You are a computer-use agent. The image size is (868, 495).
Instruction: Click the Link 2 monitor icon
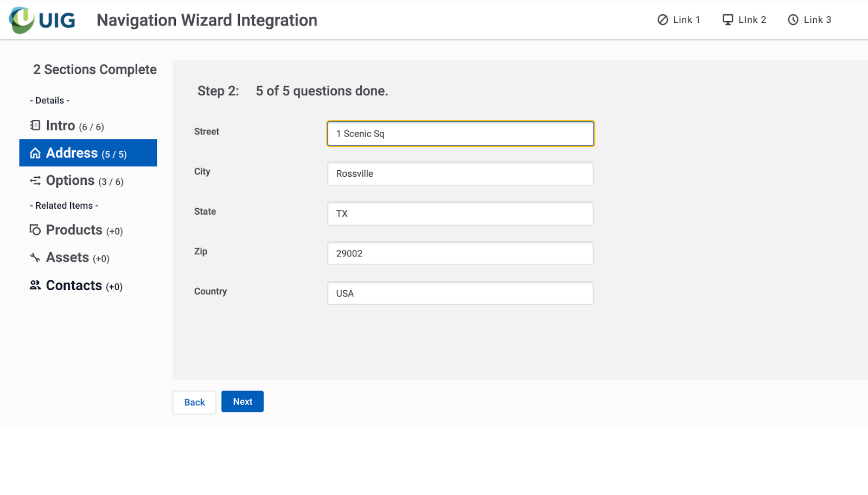[x=727, y=20]
